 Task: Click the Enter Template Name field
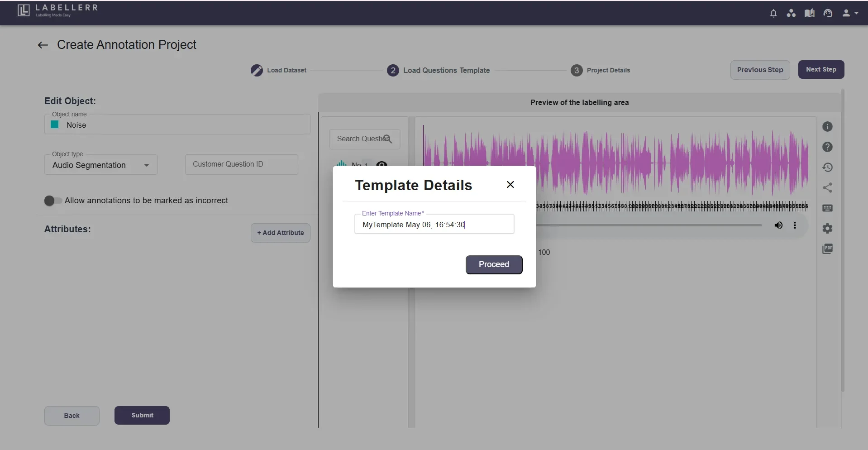(x=434, y=224)
